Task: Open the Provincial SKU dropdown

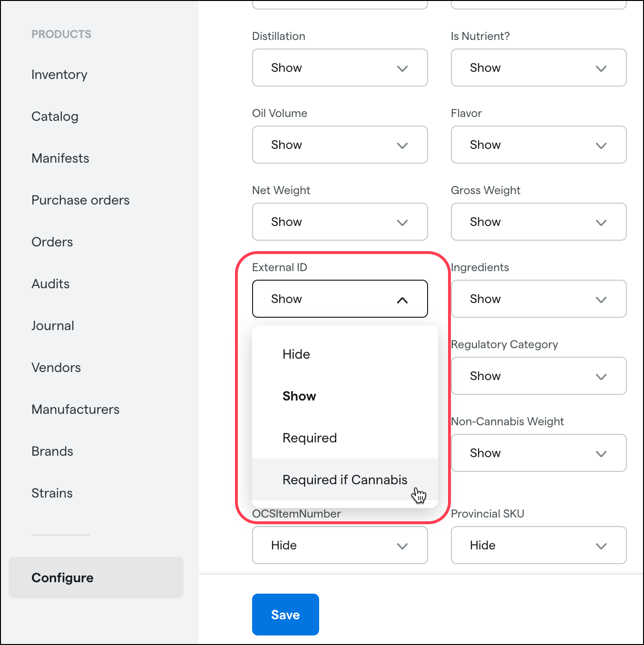Action: tap(538, 545)
